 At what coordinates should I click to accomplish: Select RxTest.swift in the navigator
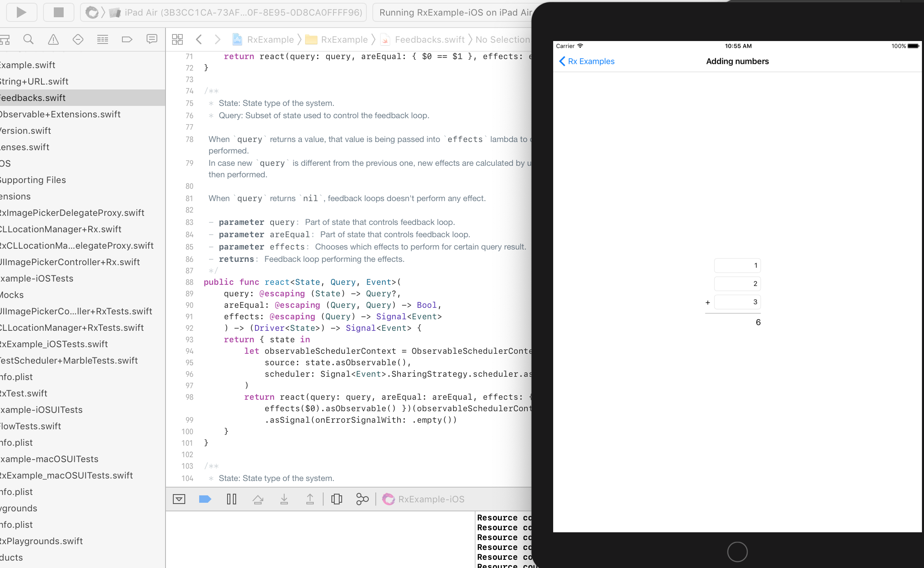[23, 393]
